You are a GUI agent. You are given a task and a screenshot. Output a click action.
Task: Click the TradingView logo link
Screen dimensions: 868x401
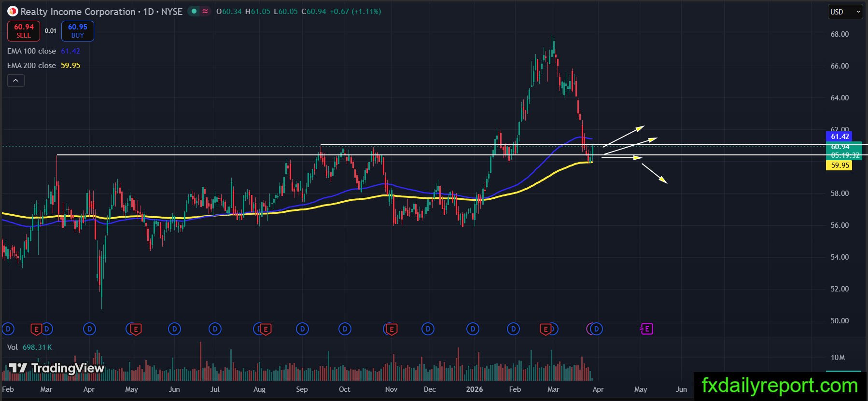[x=56, y=369]
